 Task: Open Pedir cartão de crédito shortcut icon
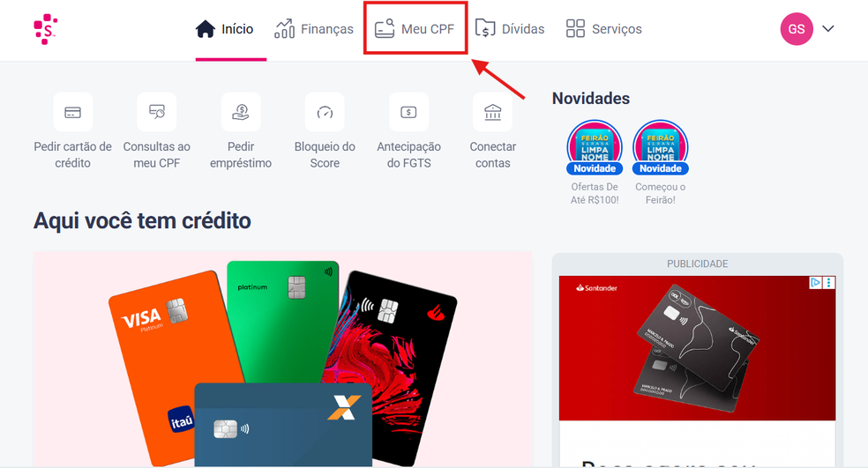click(x=73, y=112)
